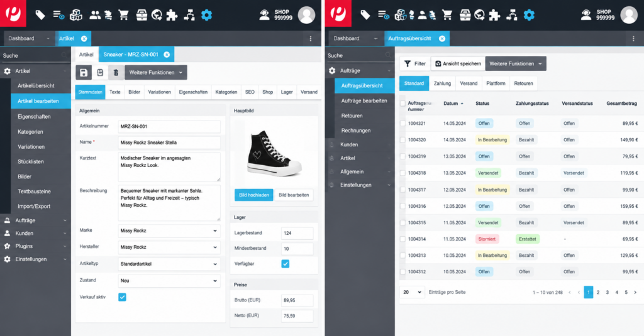This screenshot has width=644, height=336.
Task: Click the sneaker main image thumbnail
Action: 274,153
